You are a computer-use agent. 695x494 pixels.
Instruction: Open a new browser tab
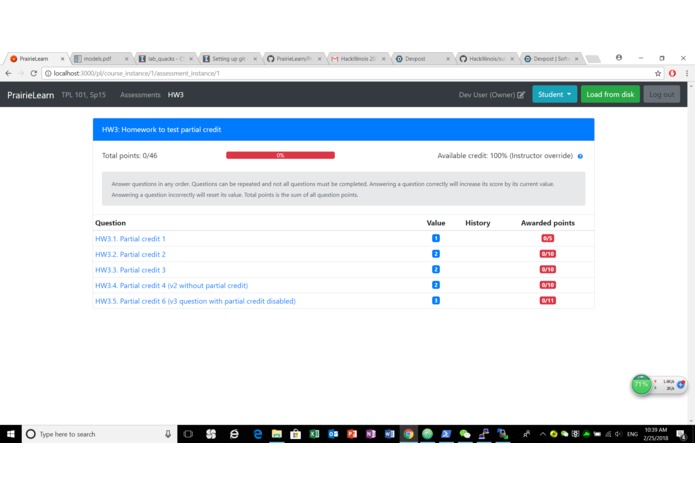[x=593, y=59]
